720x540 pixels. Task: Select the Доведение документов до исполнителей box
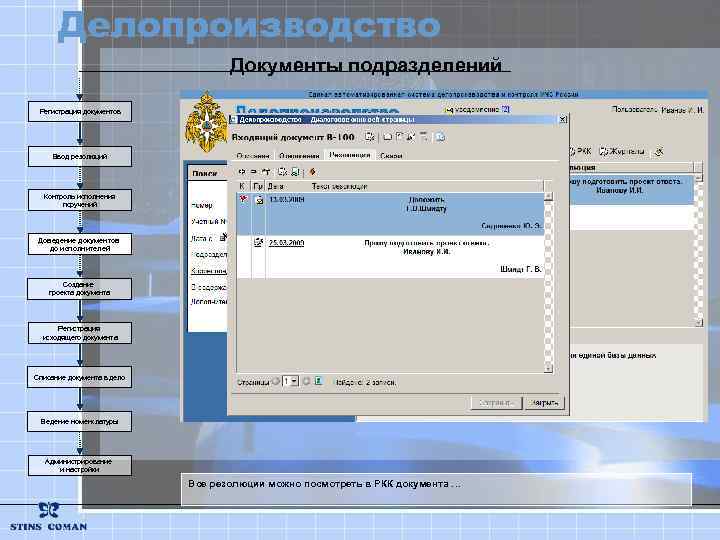pyautogui.click(x=80, y=244)
